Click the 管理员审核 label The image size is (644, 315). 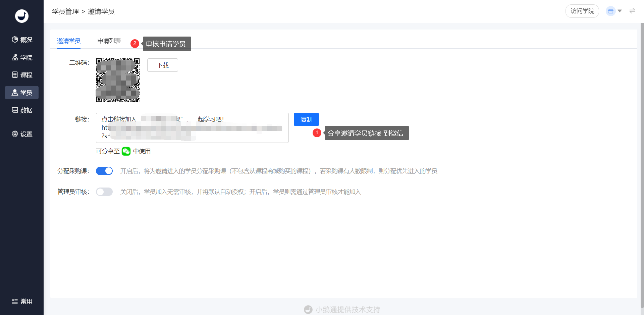(x=73, y=192)
